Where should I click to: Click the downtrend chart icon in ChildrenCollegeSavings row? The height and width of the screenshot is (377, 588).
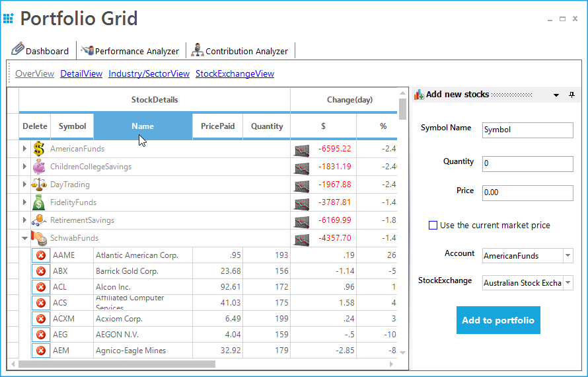(302, 168)
